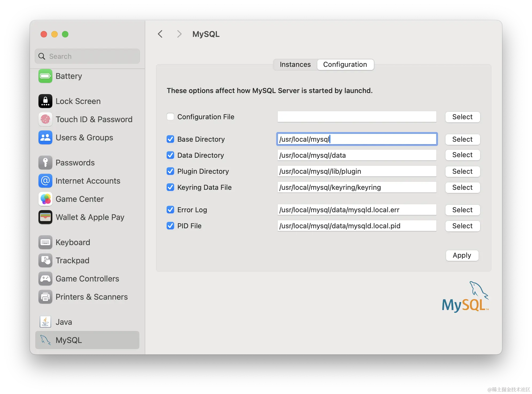The width and height of the screenshot is (532, 394).
Task: Click the Game Center icon
Action: click(45, 199)
